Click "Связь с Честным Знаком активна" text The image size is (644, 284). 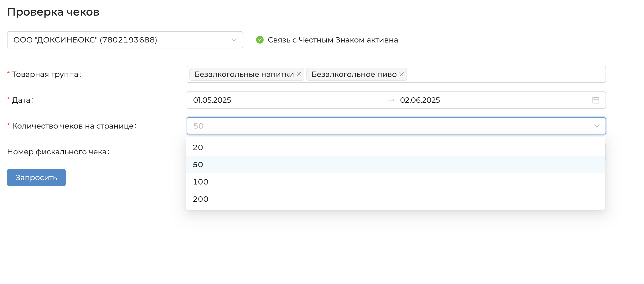(332, 40)
